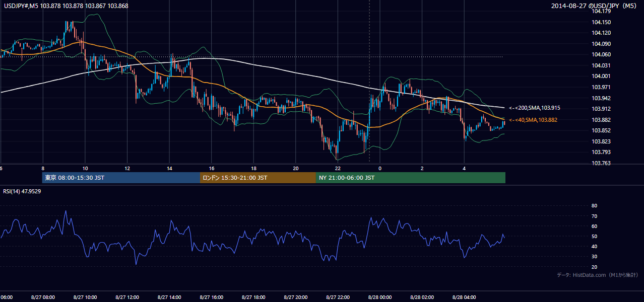Click RSI scale level 60
This screenshot has width=644, height=302.
pos(594,226)
